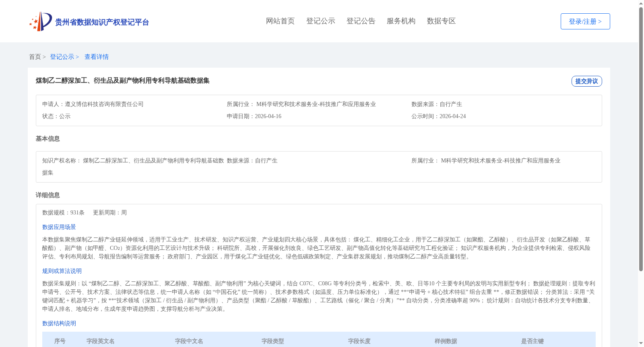Click the 详细信息 section heading
The width and height of the screenshot is (644, 347).
pyautogui.click(x=48, y=195)
